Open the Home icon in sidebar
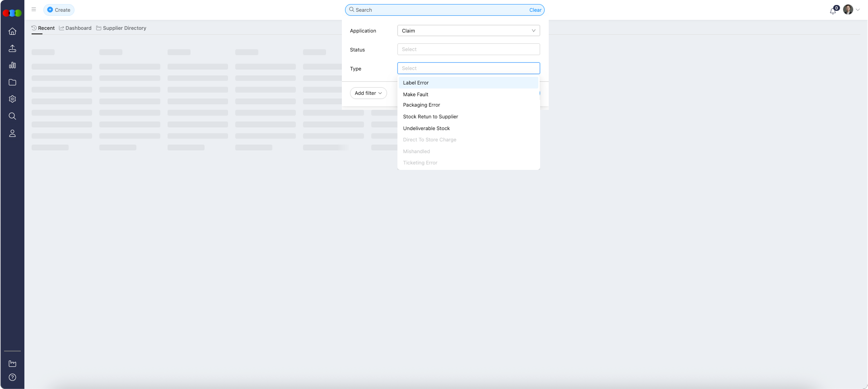 [x=12, y=31]
